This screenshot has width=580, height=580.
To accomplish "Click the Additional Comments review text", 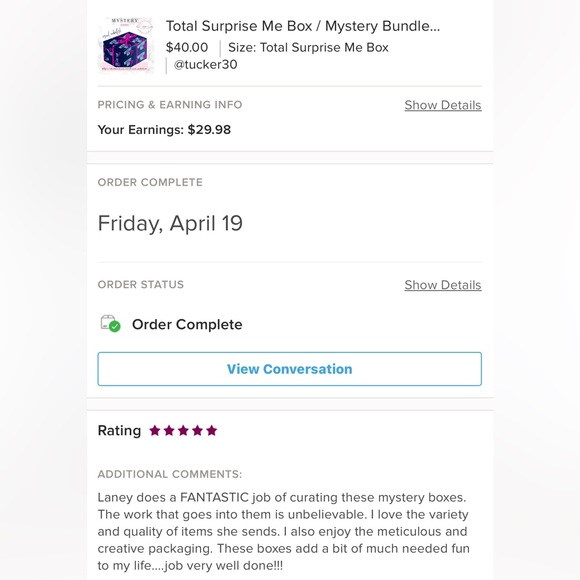I will (283, 531).
